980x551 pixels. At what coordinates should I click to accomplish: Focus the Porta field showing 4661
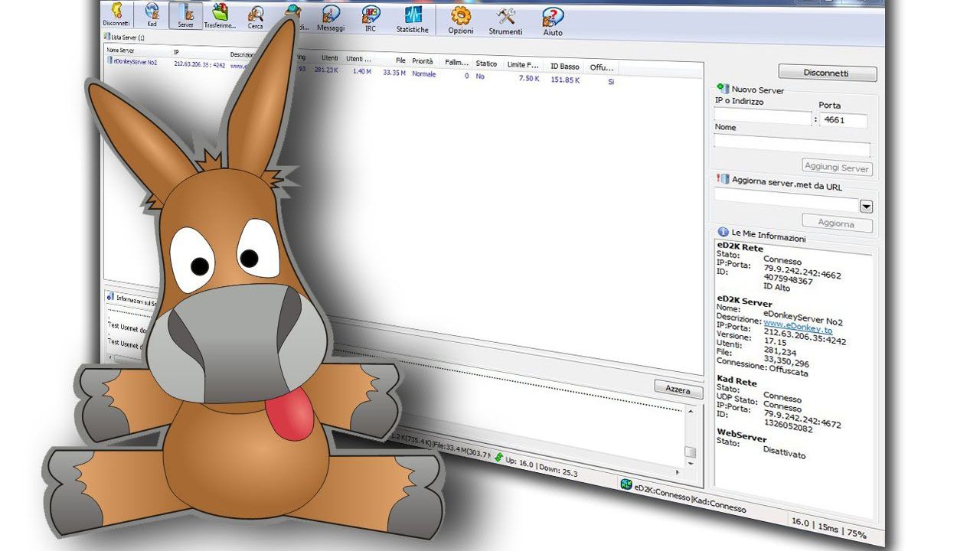(x=843, y=120)
